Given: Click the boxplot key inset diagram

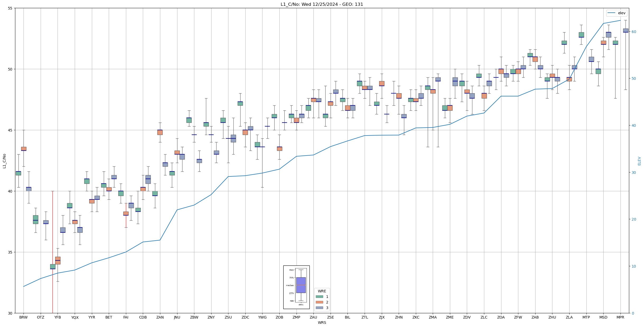Looking at the screenshot, I should coord(296,287).
